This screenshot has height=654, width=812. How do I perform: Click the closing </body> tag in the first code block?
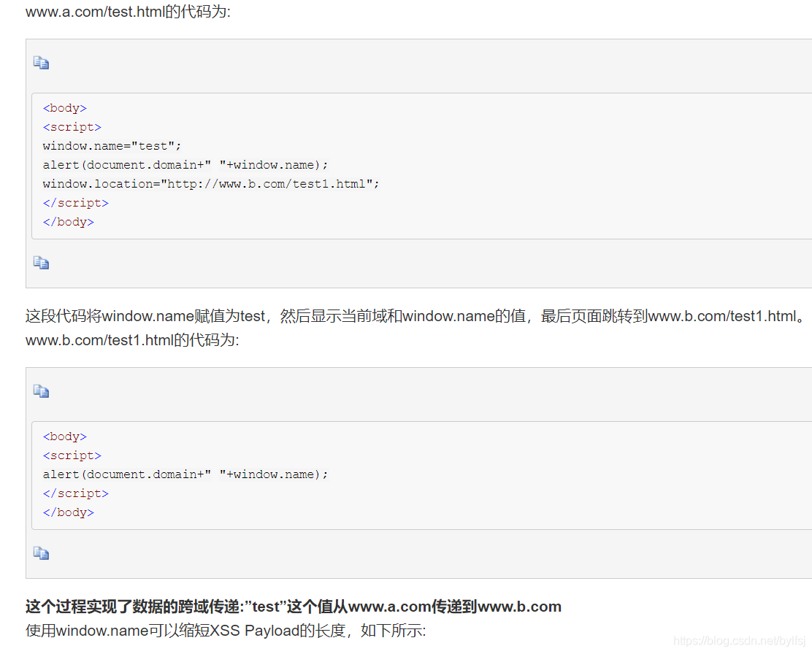[69, 222]
